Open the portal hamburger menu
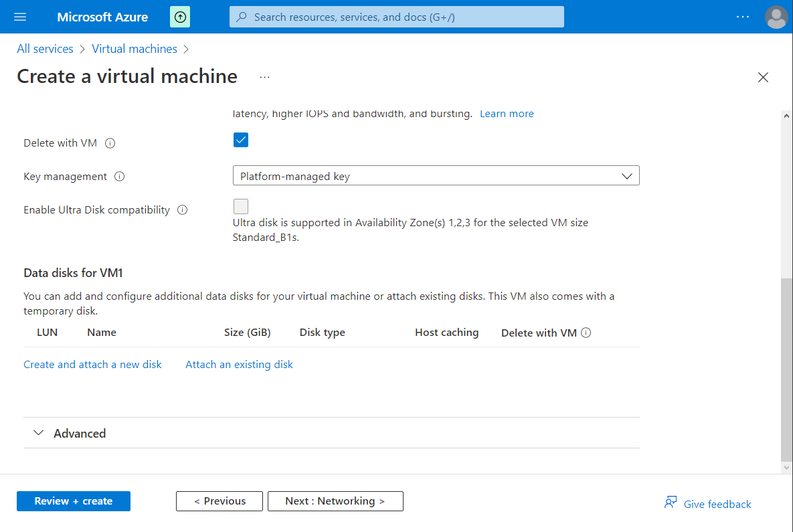The image size is (793, 532). pyautogui.click(x=20, y=17)
